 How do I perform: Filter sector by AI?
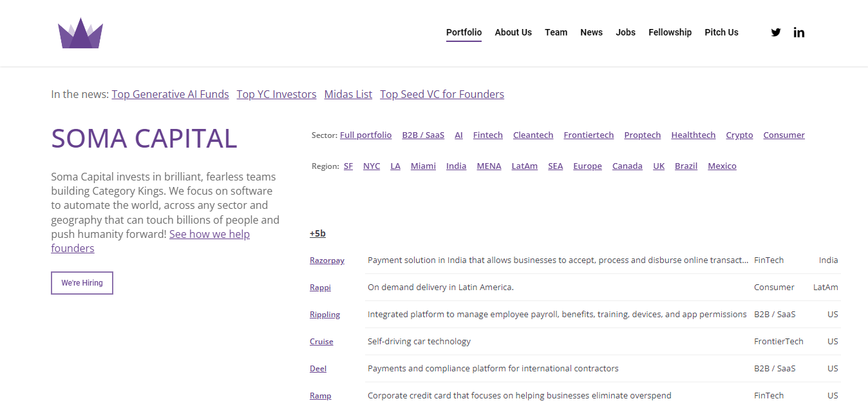pyautogui.click(x=459, y=135)
